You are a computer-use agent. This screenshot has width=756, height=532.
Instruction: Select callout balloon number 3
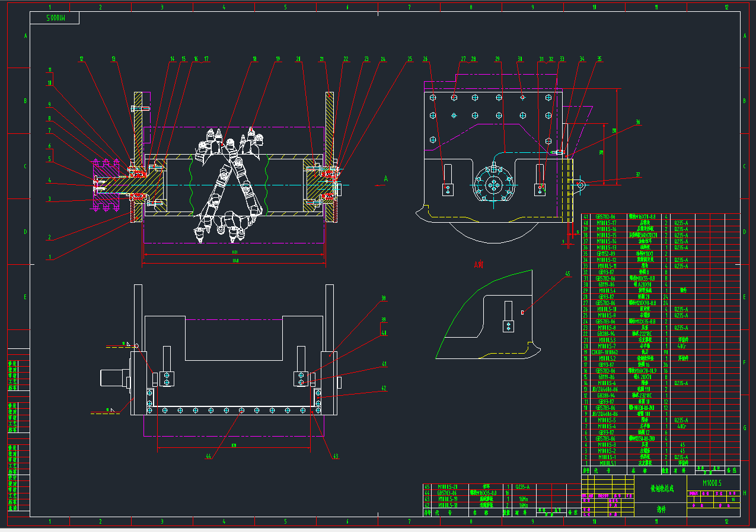coord(50,199)
